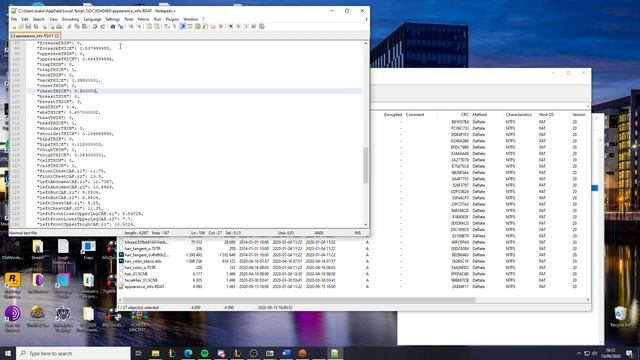Open the Edit menu
The height and width of the screenshot is (360, 640).
pos(25,19)
